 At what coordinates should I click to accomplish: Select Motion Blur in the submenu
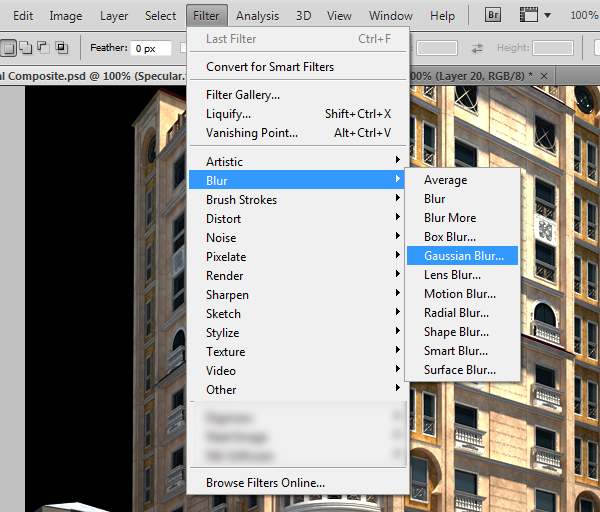click(x=459, y=294)
